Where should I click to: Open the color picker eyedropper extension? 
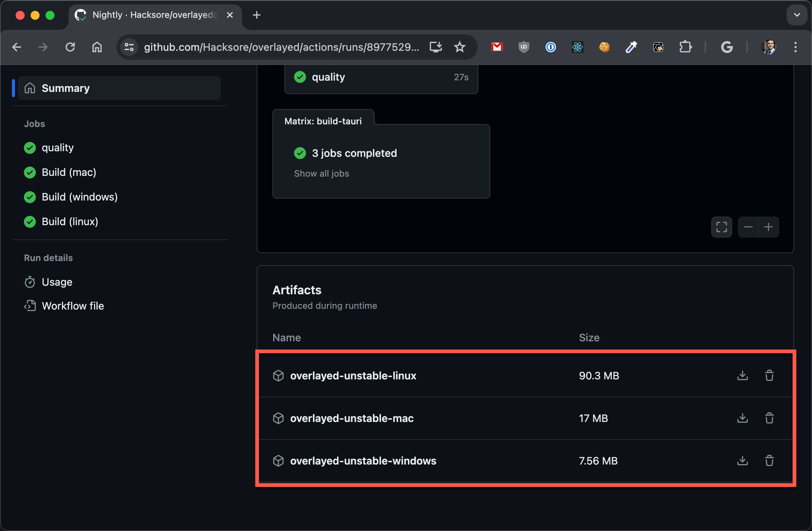631,47
